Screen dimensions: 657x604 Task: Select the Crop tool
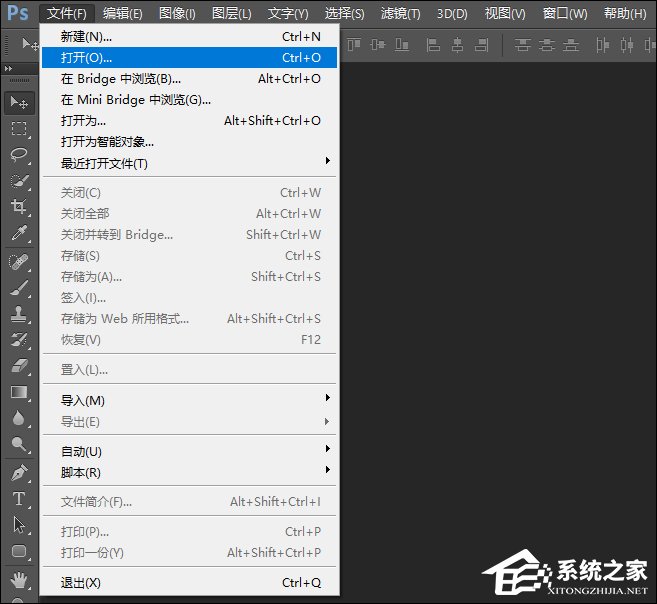click(x=19, y=207)
